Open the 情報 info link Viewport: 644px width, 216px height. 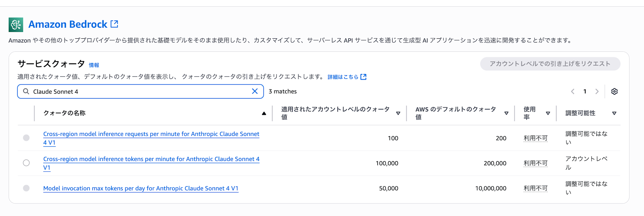point(94,65)
